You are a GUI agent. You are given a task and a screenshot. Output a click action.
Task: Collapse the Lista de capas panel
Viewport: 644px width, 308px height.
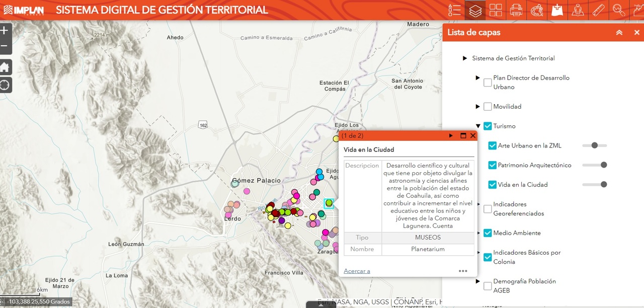619,33
